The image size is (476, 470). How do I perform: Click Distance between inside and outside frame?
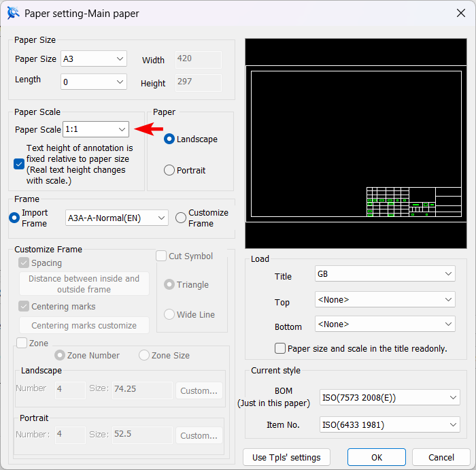[84, 284]
